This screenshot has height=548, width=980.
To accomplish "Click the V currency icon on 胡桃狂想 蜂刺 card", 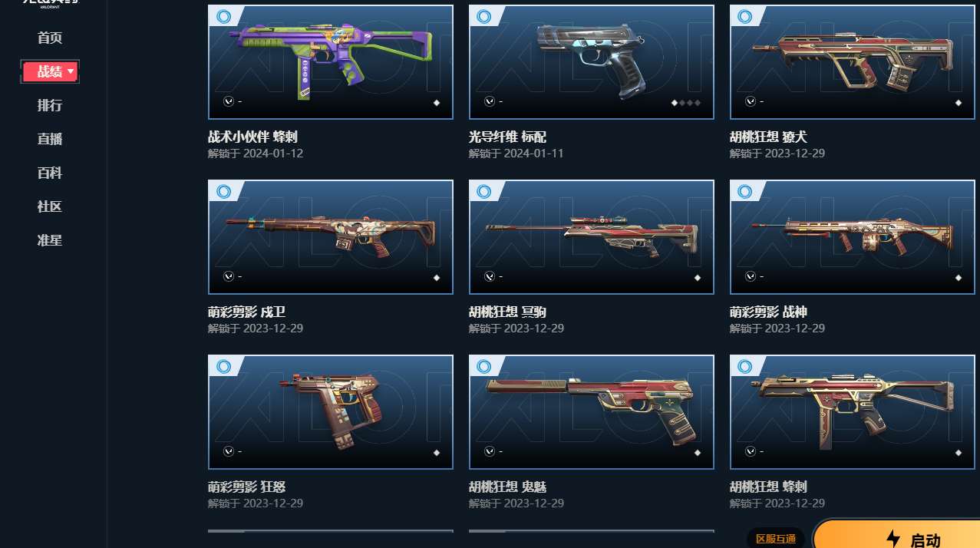I will point(750,451).
